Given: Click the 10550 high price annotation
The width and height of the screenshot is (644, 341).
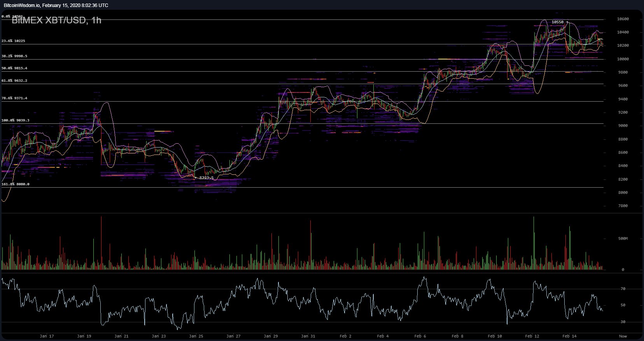Looking at the screenshot, I should coord(557,22).
